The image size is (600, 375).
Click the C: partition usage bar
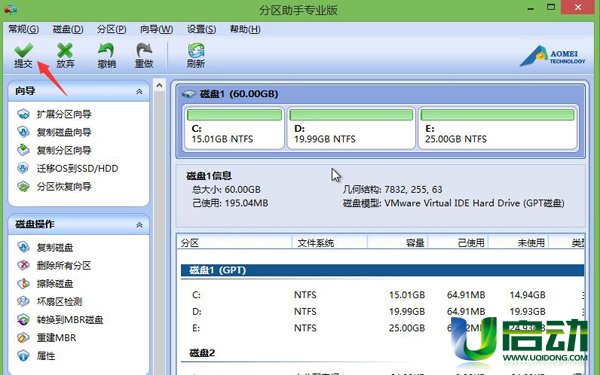pyautogui.click(x=234, y=114)
